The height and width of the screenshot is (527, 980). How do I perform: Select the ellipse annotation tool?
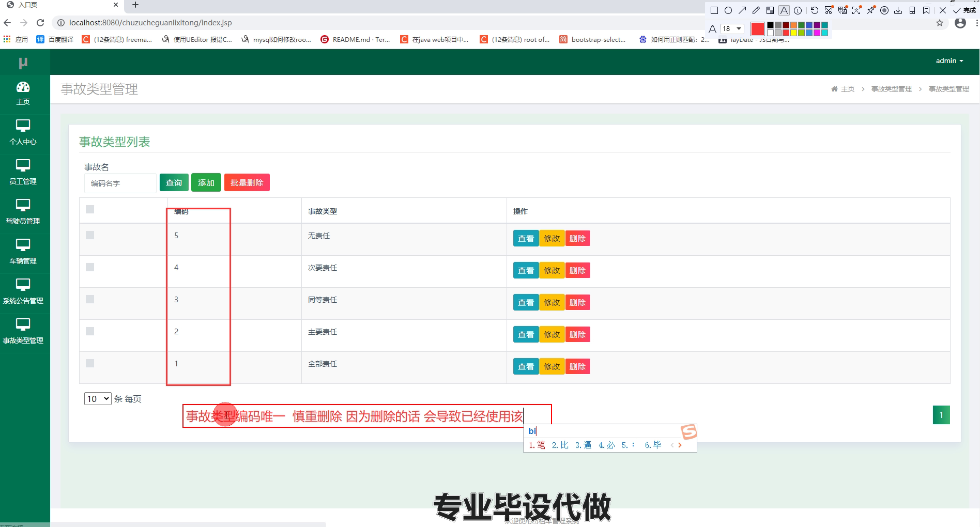[x=728, y=10]
